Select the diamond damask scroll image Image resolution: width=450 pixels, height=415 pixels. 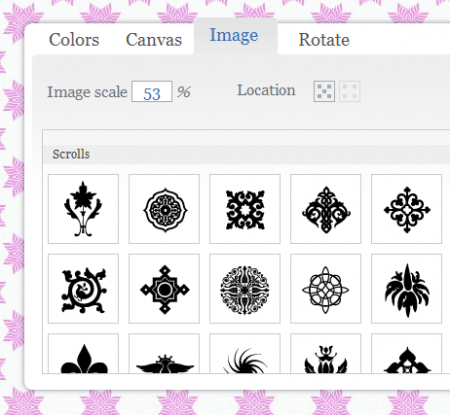326,209
